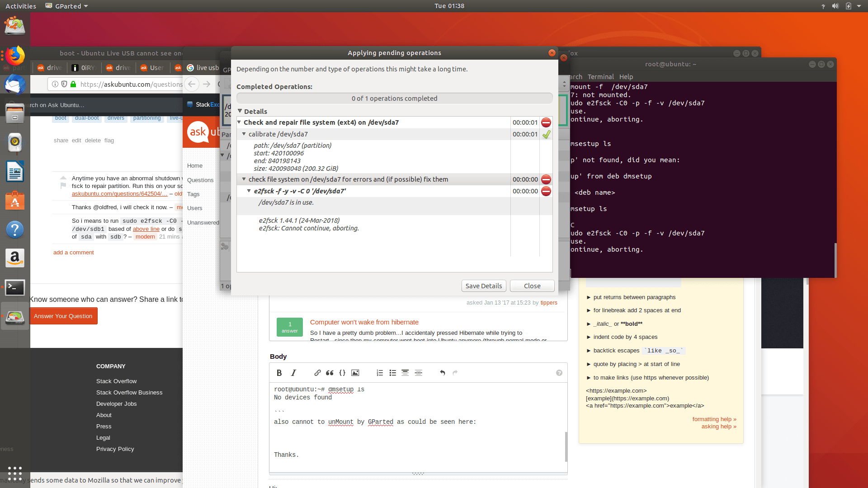Click code sample braces icon

click(342, 373)
